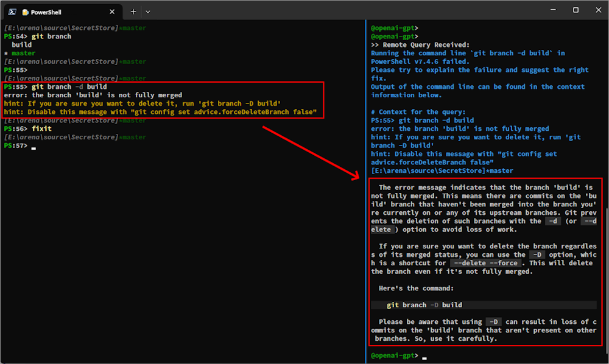Viewport: 609px width, 364px height.
Task: Click the 'Remote Query Received' header line
Action: coord(420,44)
